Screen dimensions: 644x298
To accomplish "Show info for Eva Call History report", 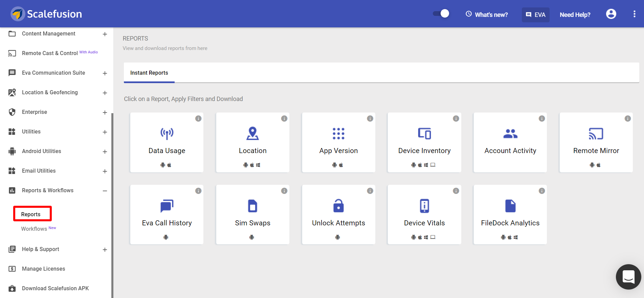I will (x=198, y=191).
